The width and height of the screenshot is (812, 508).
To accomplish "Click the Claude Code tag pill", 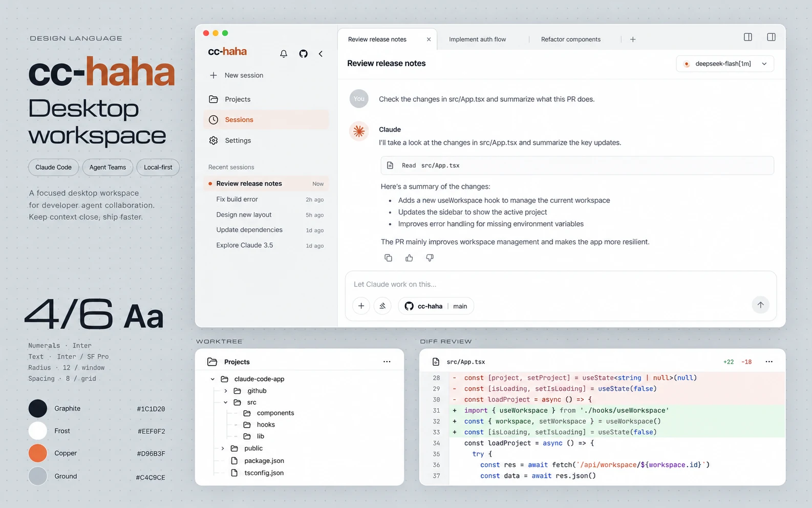I will tap(53, 167).
